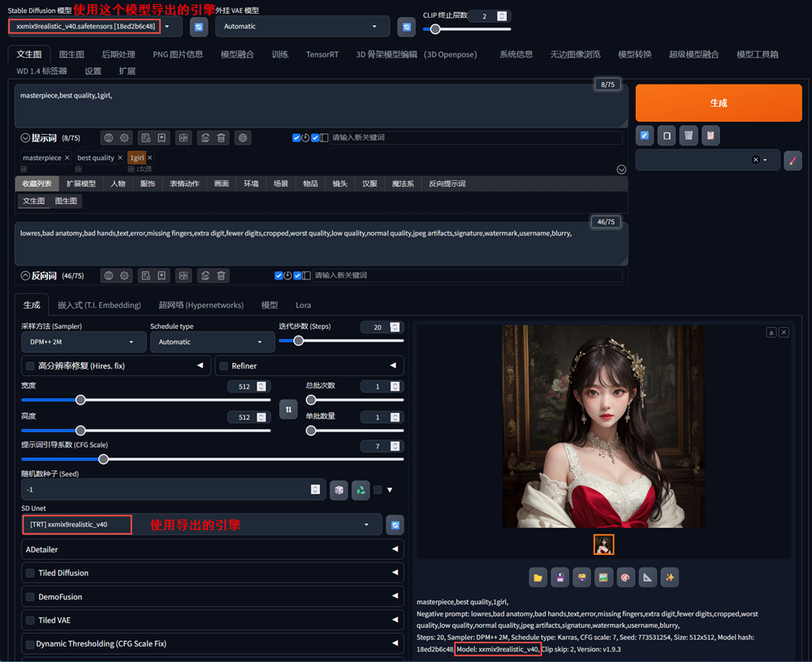Send image to extras with triangle ruler icon
Screen dimensions: 812x662
(647, 578)
